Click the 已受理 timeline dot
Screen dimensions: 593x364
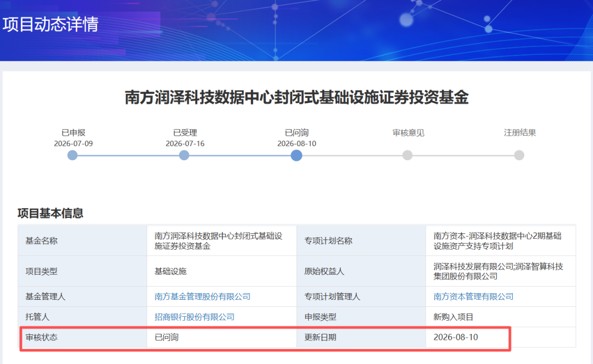184,155
